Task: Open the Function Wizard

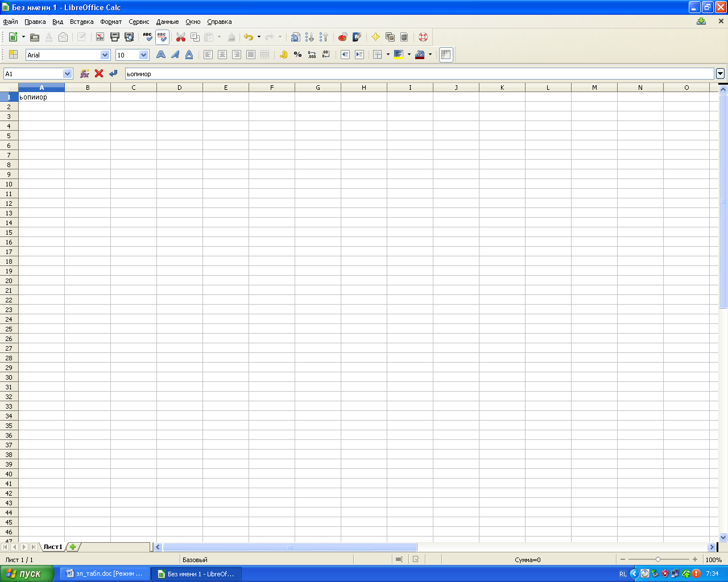Action: click(x=85, y=73)
